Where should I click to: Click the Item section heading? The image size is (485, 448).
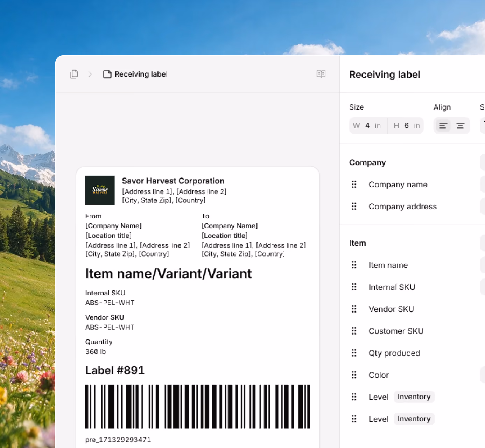(x=357, y=243)
